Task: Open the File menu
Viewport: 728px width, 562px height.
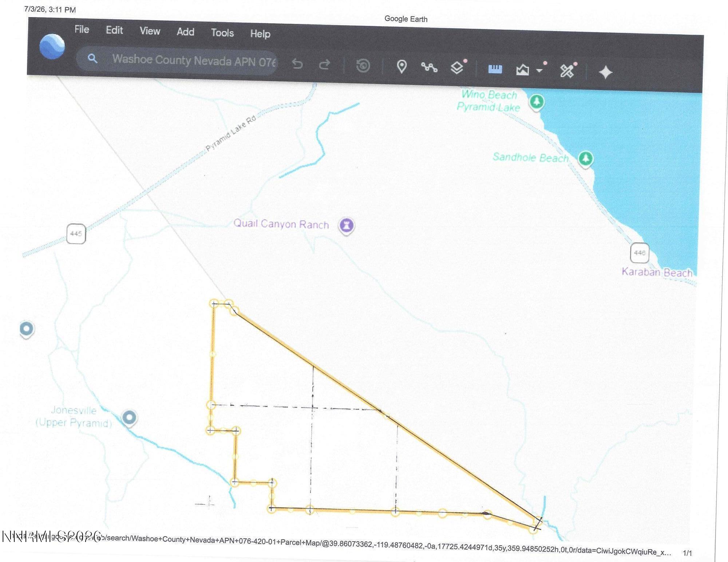Action: (82, 29)
